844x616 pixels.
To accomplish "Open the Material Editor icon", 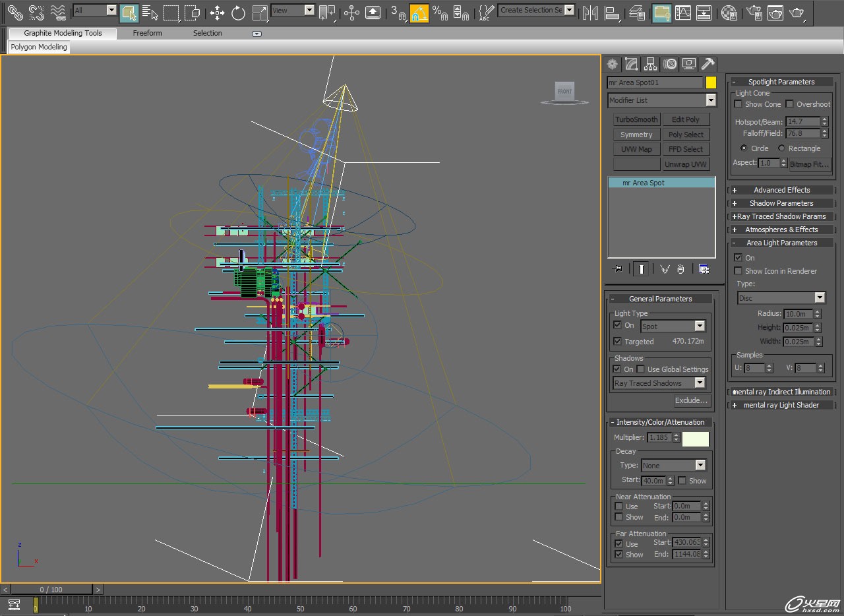I will [x=729, y=13].
